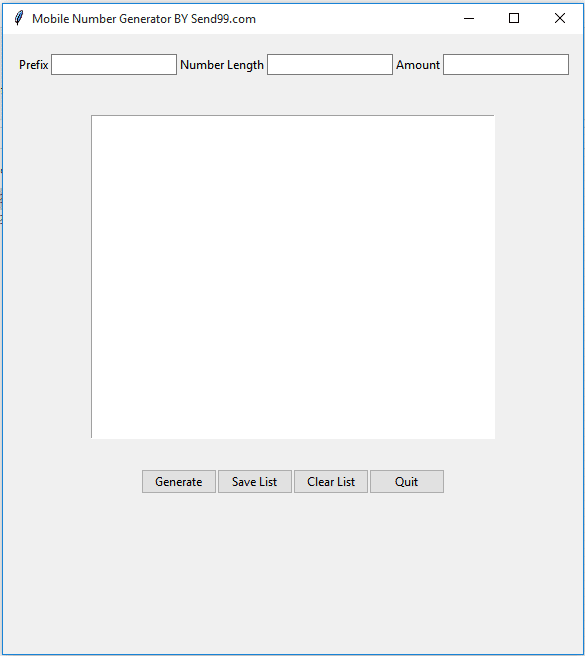Image resolution: width=585 pixels, height=656 pixels.
Task: Click the Number Length label
Action: [222, 65]
